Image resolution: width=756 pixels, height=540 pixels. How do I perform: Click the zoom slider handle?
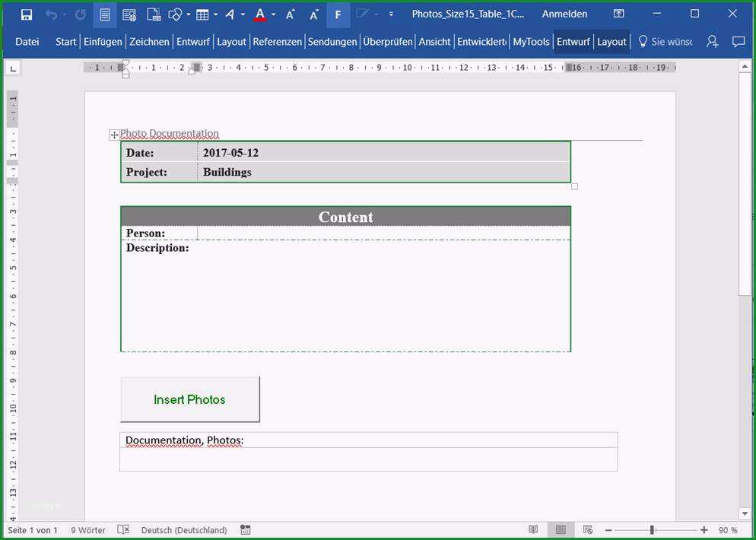pos(652,530)
